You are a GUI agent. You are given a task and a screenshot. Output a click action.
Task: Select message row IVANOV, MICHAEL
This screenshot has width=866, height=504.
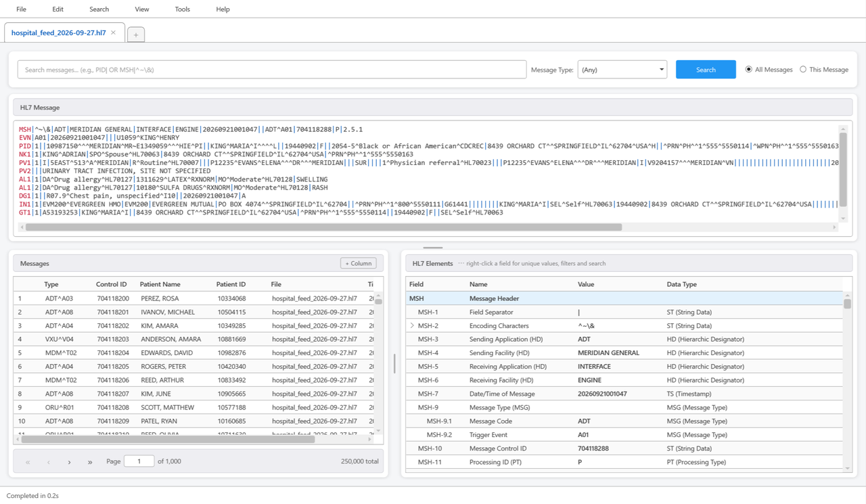pyautogui.click(x=193, y=312)
